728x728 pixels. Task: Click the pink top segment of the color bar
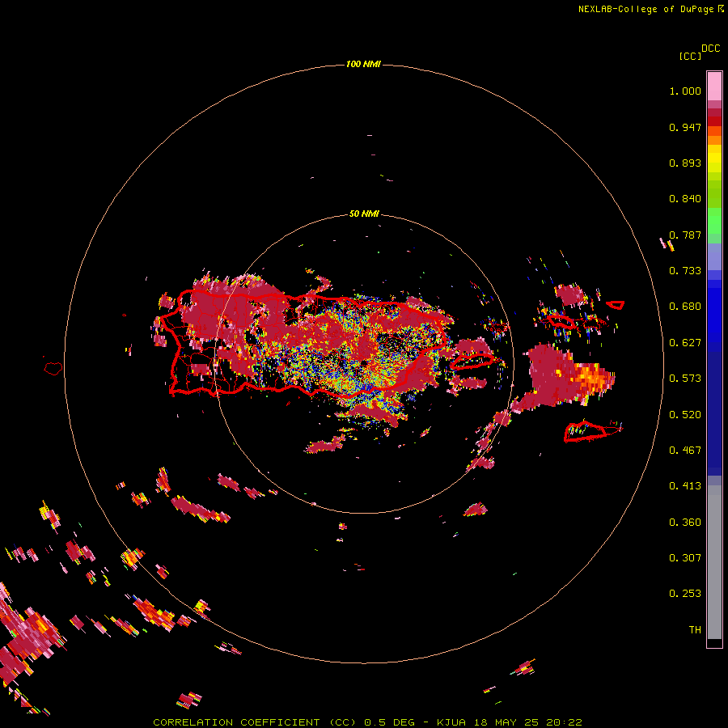tap(714, 86)
